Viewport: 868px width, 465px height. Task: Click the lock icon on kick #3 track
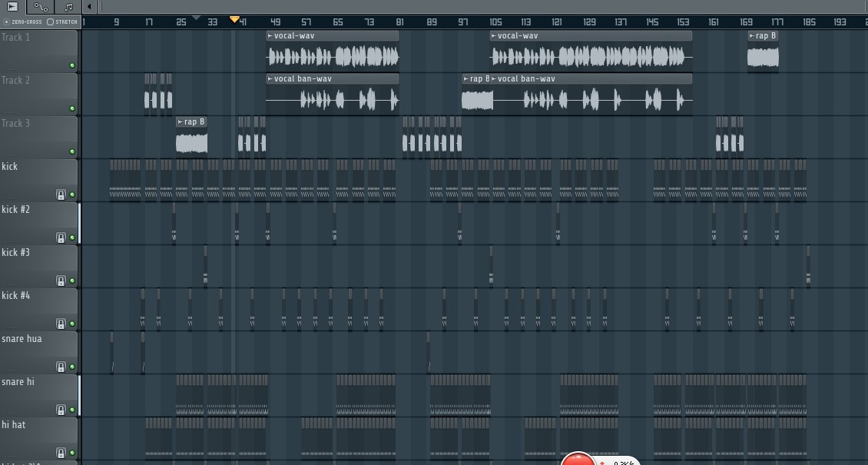pyautogui.click(x=61, y=281)
